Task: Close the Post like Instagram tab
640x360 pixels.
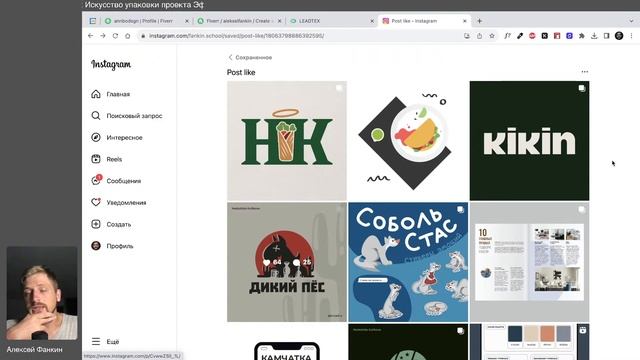Action: pyautogui.click(x=464, y=21)
